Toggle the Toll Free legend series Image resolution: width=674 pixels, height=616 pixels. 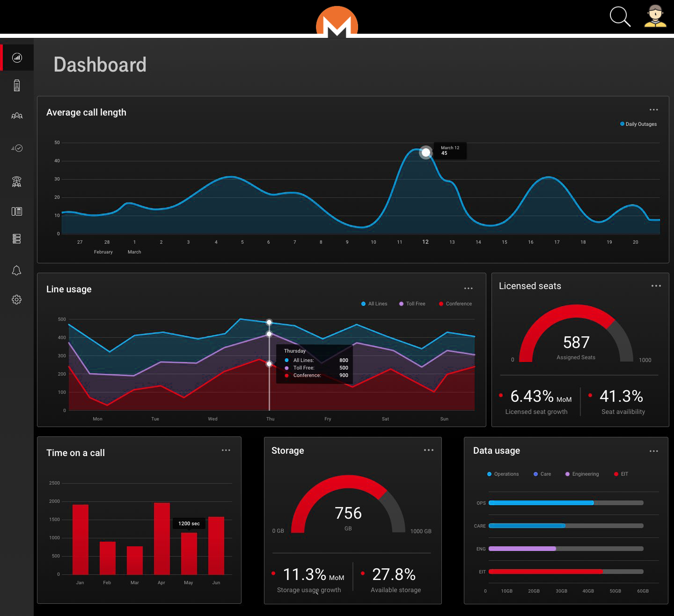(x=412, y=304)
